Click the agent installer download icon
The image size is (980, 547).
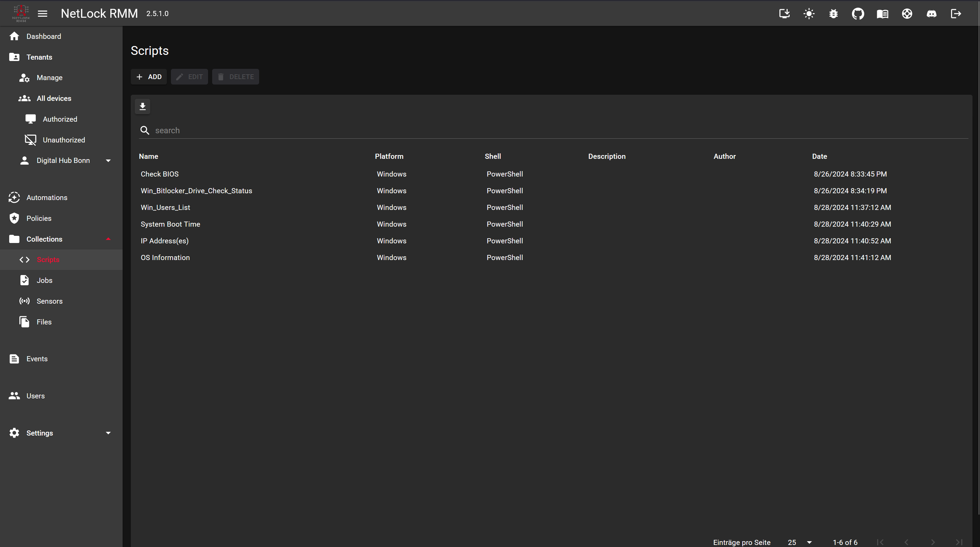(785, 14)
